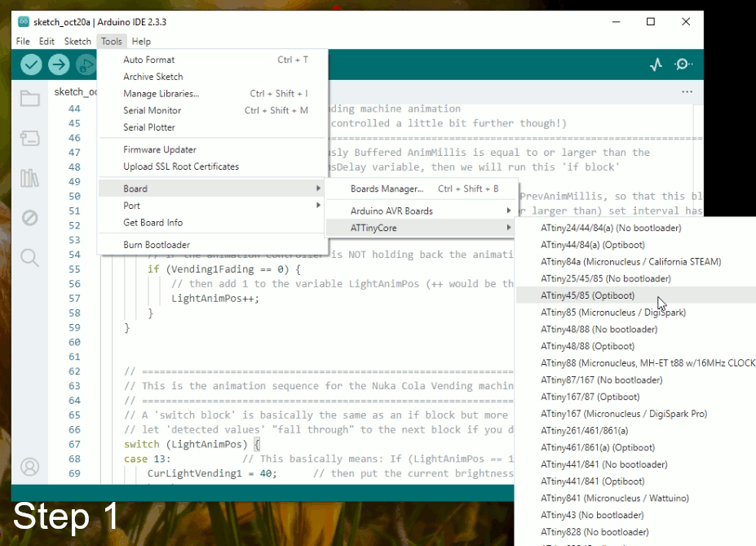Open the File menu

tap(23, 42)
